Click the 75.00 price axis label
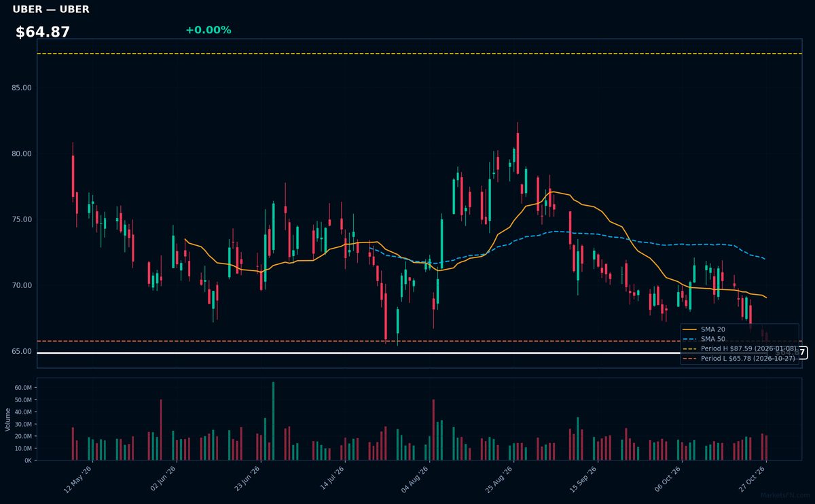Image resolution: width=815 pixels, height=504 pixels. click(x=22, y=219)
